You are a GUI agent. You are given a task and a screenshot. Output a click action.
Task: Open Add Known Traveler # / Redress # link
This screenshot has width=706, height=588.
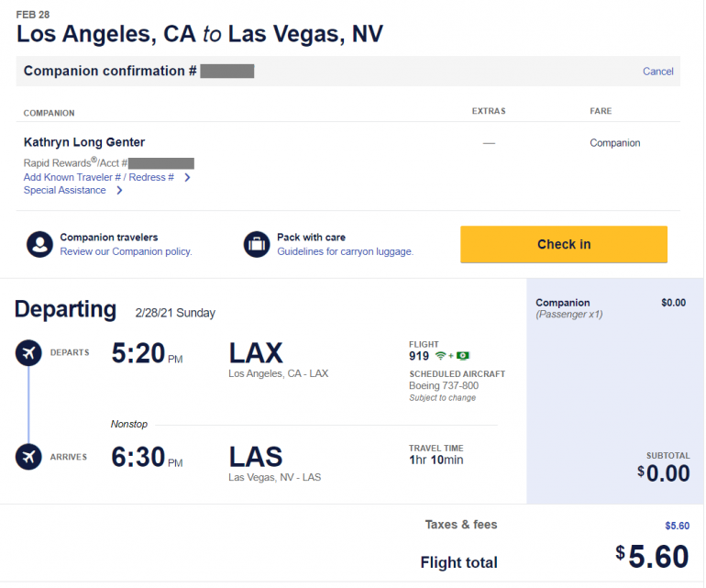pos(98,177)
